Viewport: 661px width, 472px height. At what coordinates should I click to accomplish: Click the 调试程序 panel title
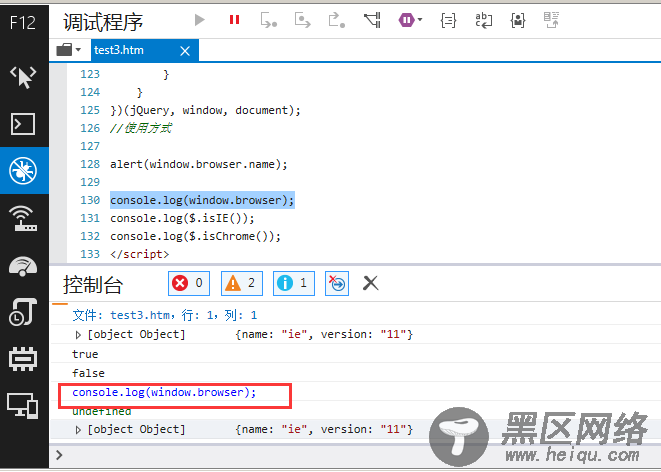point(103,22)
